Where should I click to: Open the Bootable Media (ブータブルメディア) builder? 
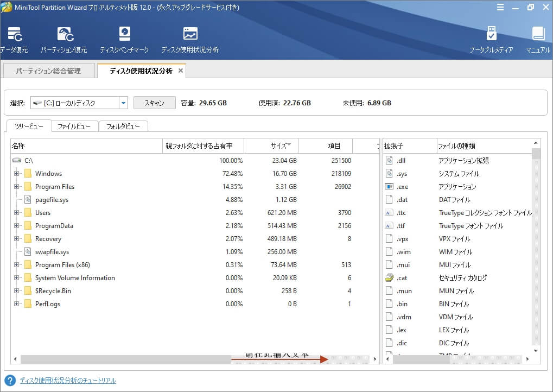pyautogui.click(x=491, y=40)
